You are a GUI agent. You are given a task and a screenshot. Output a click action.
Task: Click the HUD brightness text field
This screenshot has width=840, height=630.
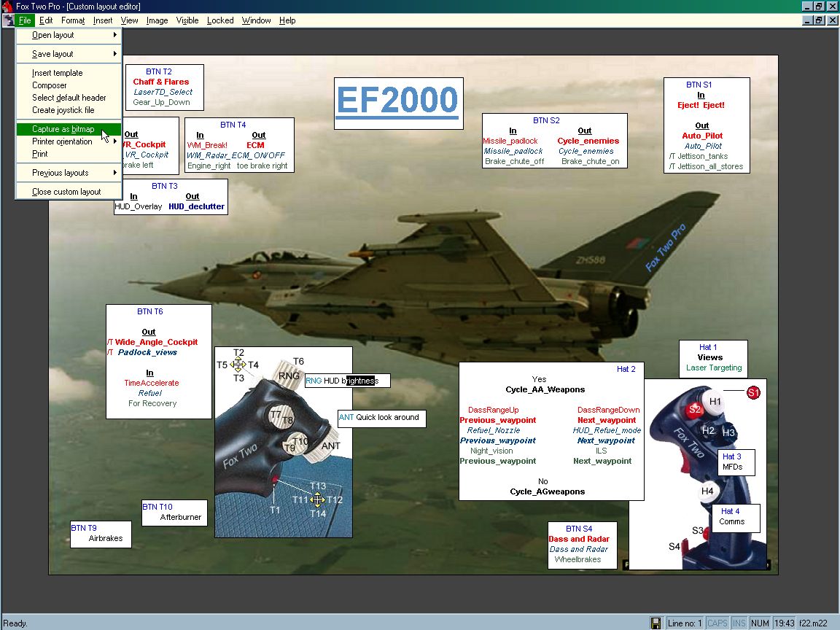point(348,381)
